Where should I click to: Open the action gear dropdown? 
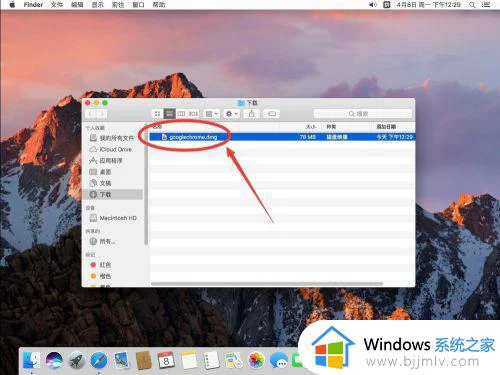click(232, 114)
